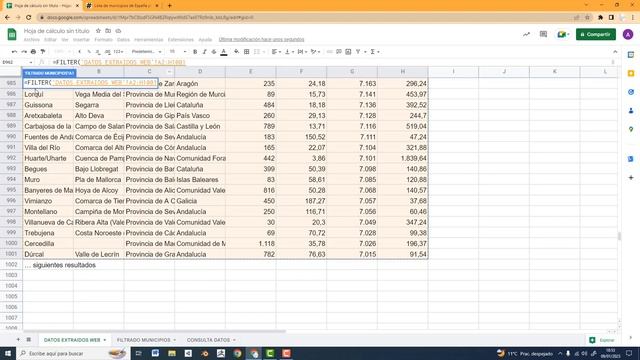Open the number format 123 dropdown
The height and width of the screenshot is (360, 640).
[x=118, y=52]
